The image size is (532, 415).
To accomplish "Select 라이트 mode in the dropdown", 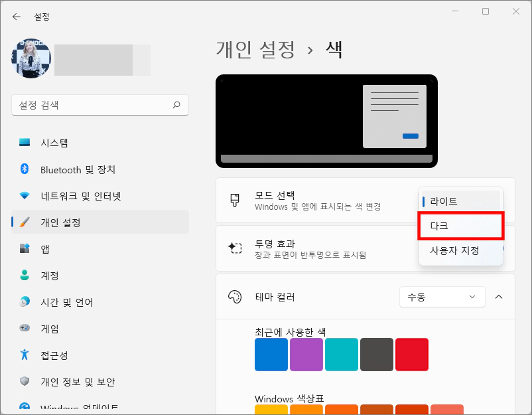I will coord(461,201).
